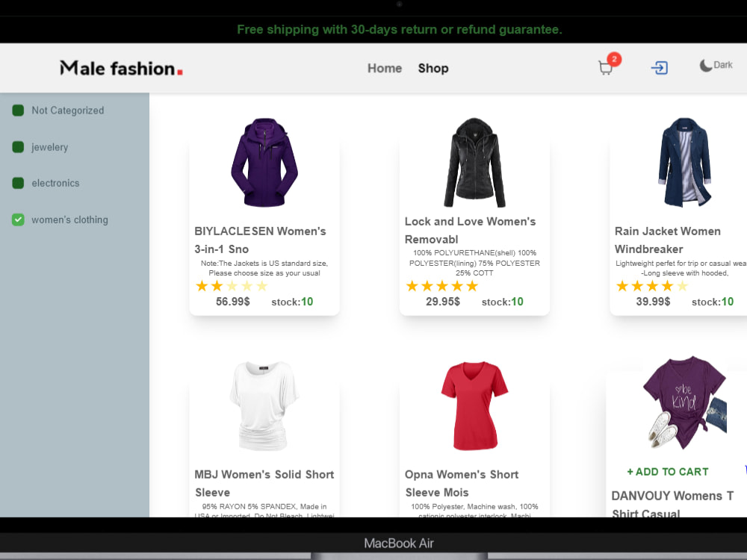Screen dimensions: 747x560
Task: View the red Opna shirt image
Action: tap(474, 405)
